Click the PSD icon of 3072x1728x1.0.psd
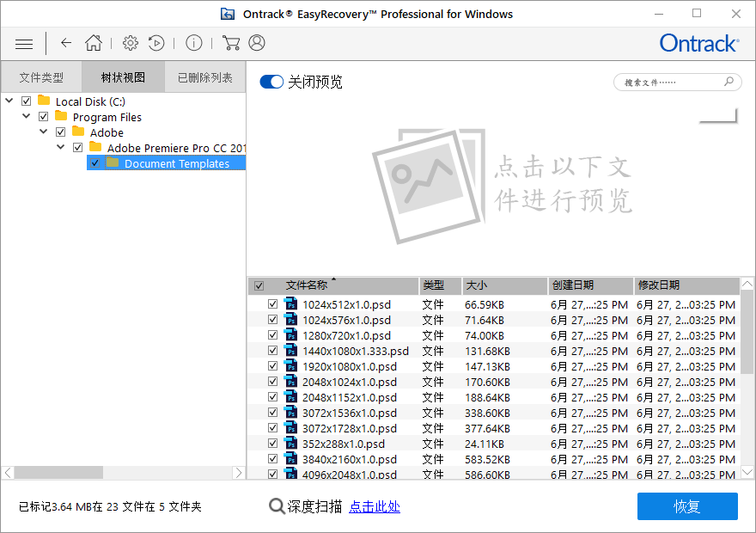 tap(290, 427)
